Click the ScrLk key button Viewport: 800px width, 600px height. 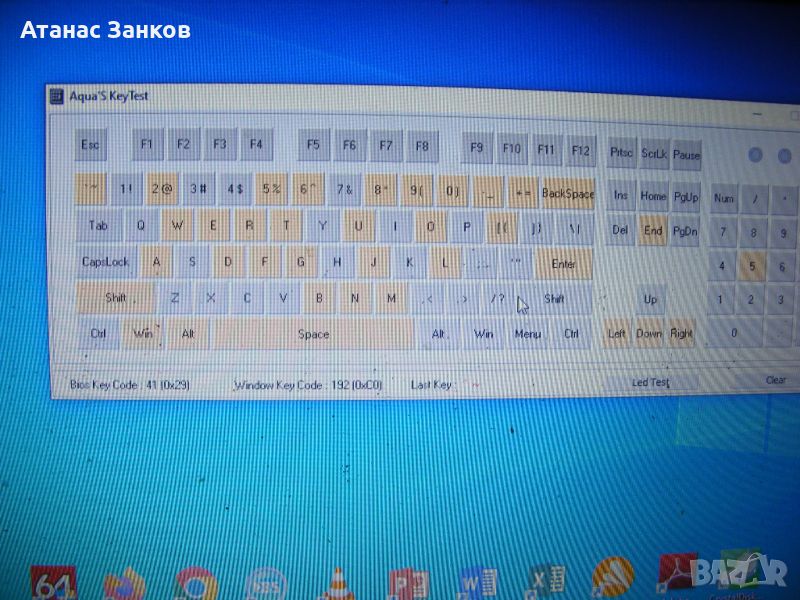point(654,154)
